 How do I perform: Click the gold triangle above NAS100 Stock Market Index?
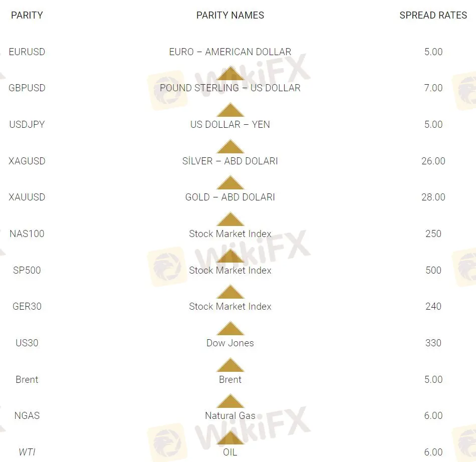tap(230, 219)
